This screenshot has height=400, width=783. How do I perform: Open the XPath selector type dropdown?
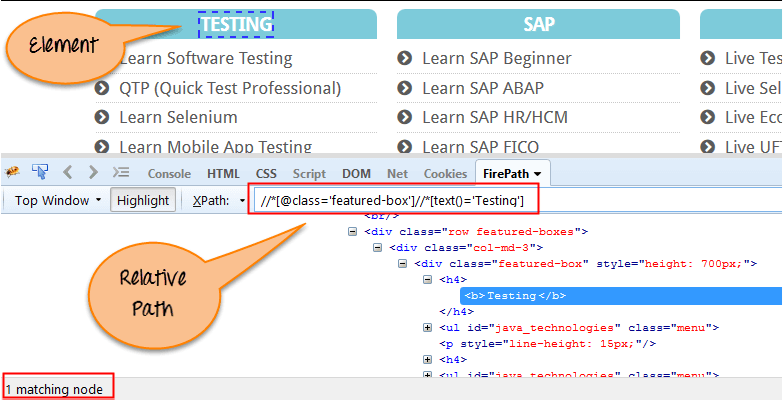point(218,200)
